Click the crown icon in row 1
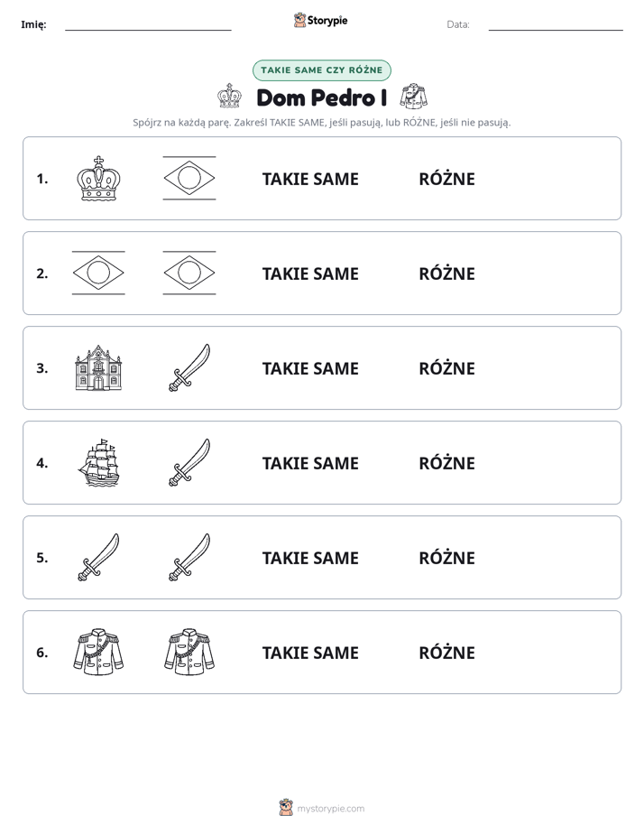 [x=98, y=178]
